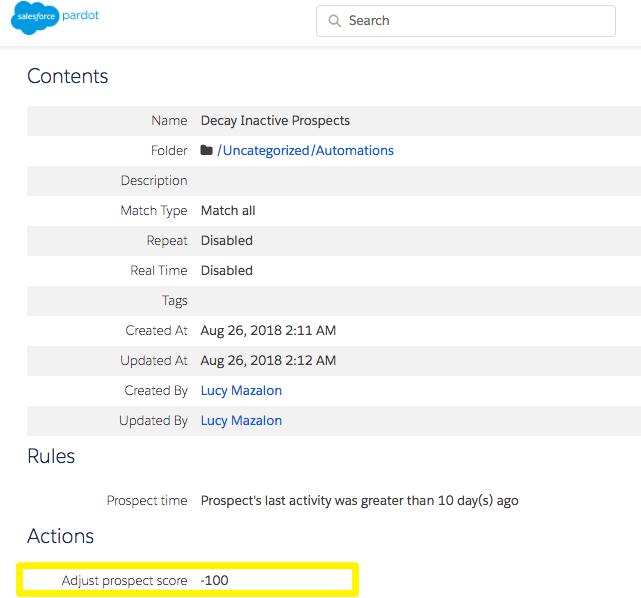
Task: Open the /Uncategorized folder link
Action: 263,150
